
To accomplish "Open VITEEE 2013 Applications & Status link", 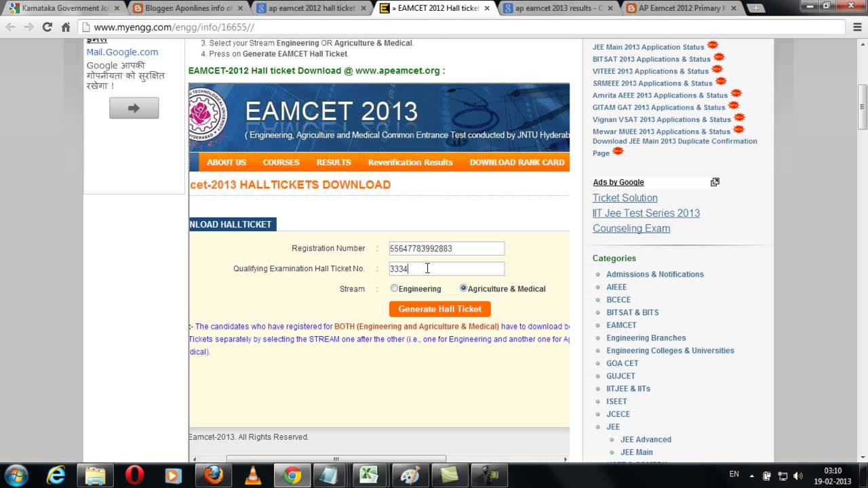I will point(650,71).
